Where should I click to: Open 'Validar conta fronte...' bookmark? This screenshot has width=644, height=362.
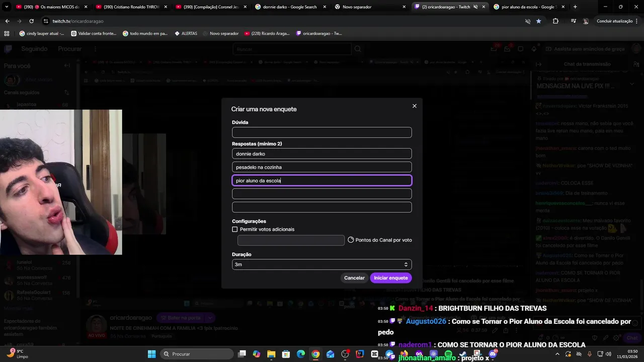(94, 33)
